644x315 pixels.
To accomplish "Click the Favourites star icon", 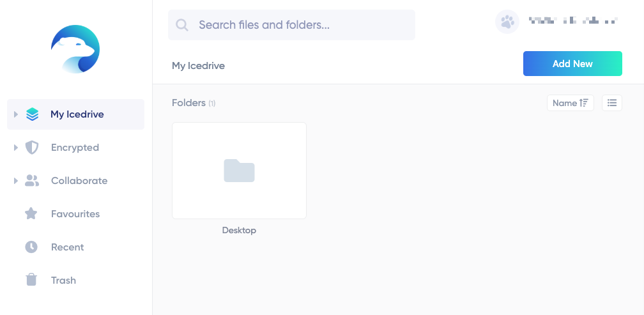I will tap(31, 214).
